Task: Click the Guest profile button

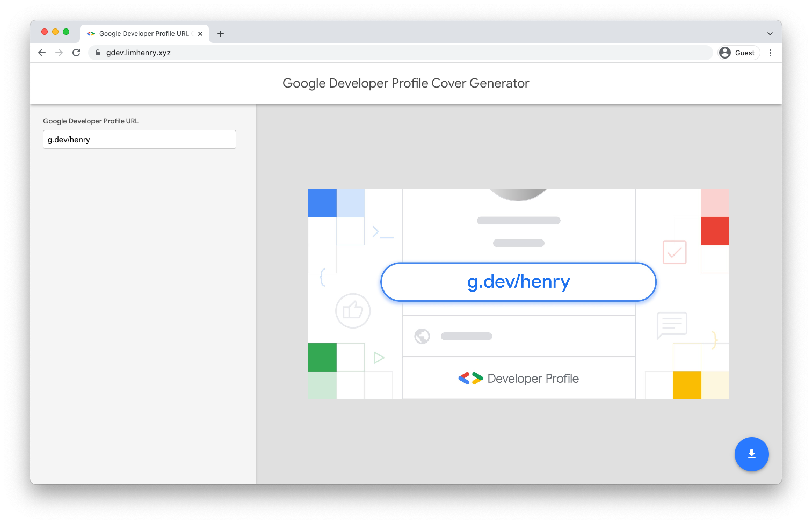Action: (x=739, y=53)
